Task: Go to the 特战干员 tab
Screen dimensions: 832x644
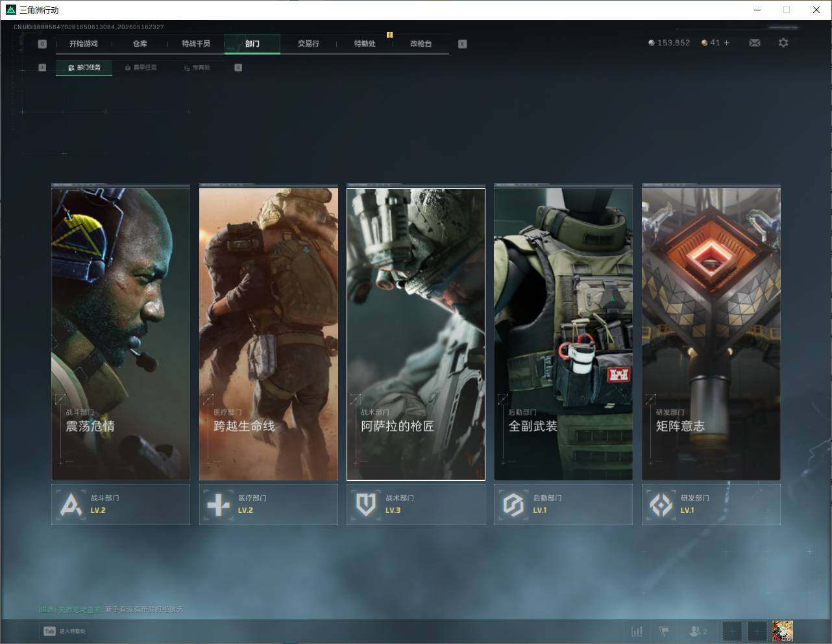Action: click(196, 43)
